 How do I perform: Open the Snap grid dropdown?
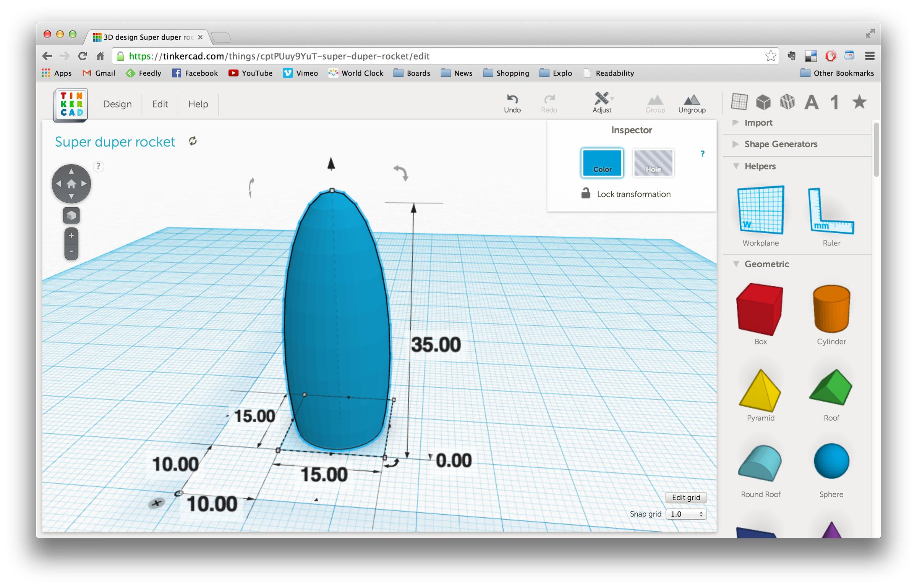click(x=686, y=514)
